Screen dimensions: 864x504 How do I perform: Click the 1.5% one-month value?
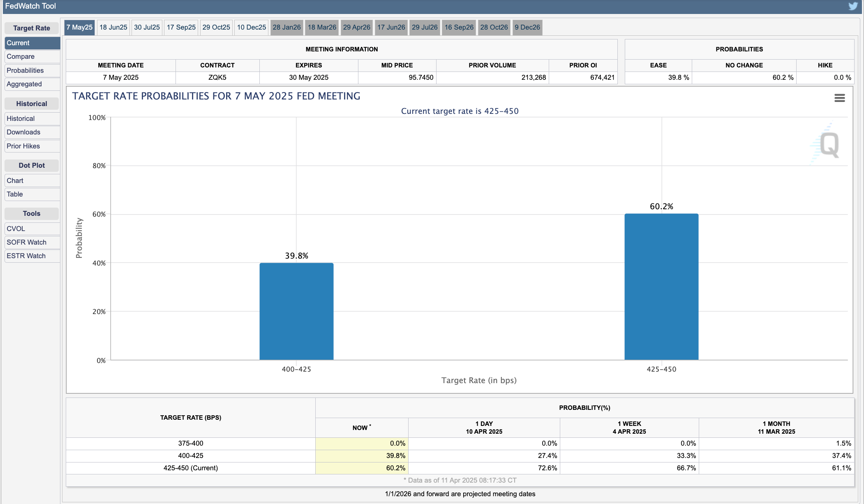[x=843, y=444]
